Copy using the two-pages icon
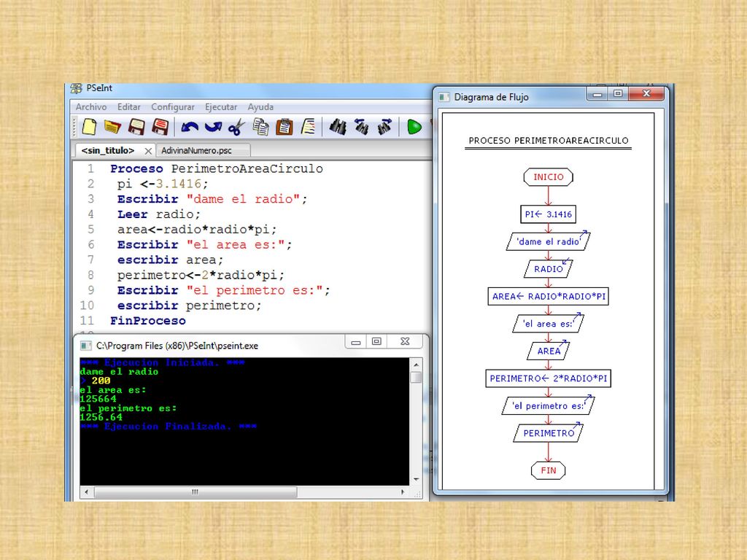Screen dimensions: 747x560 pyautogui.click(x=260, y=127)
